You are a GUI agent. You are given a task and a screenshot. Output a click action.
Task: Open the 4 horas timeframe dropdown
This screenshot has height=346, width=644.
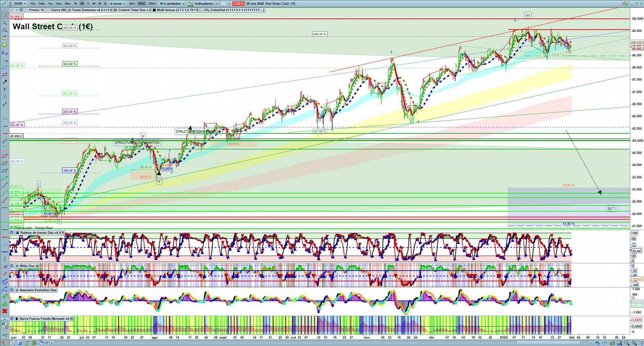coord(117,4)
